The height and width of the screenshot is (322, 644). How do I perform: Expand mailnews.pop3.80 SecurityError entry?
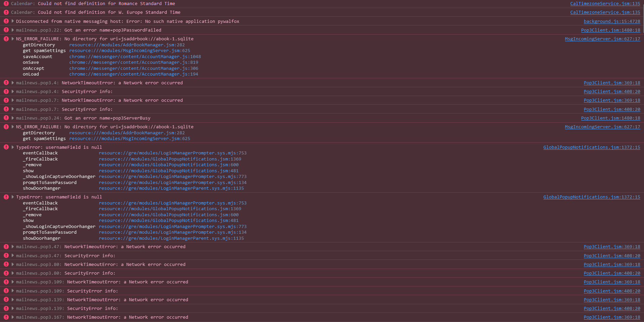click(x=13, y=273)
